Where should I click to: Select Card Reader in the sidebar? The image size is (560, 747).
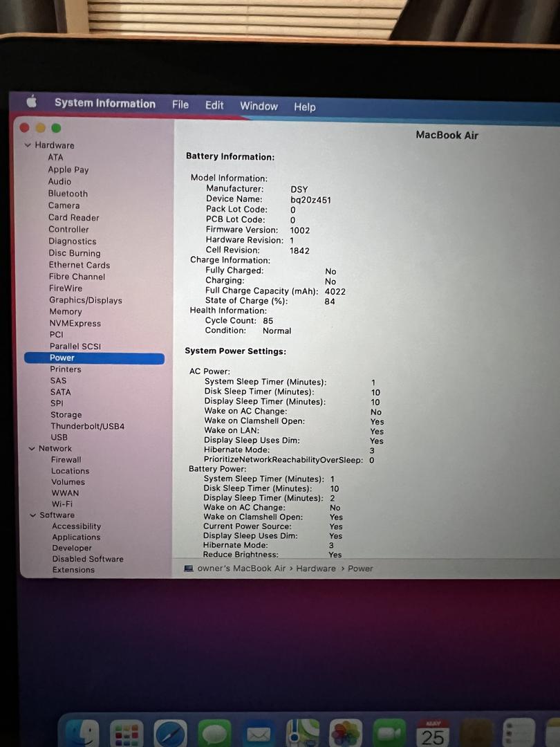(73, 217)
